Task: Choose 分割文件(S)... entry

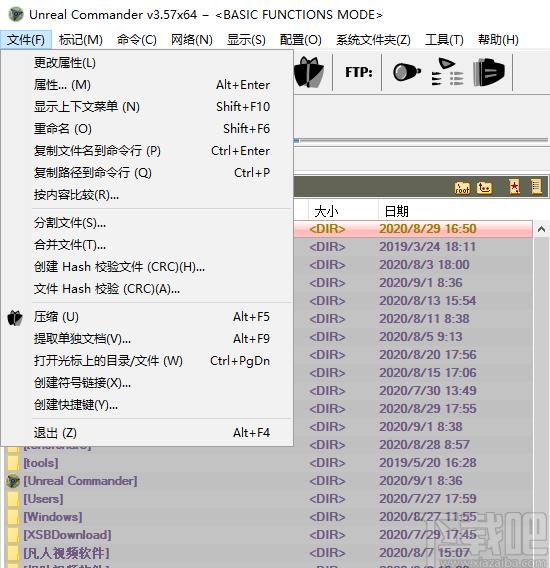Action: click(147, 223)
